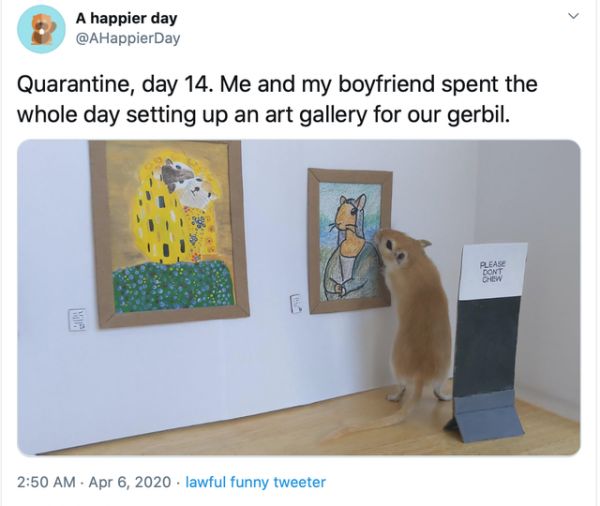Select the Apr 6, 2020 date
This screenshot has width=600, height=506.
click(130, 482)
